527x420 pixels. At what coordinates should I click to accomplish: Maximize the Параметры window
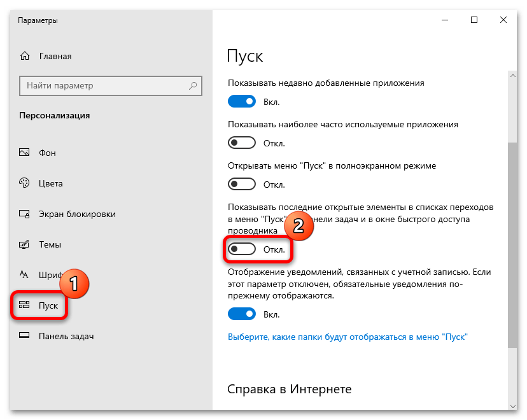coord(474,20)
